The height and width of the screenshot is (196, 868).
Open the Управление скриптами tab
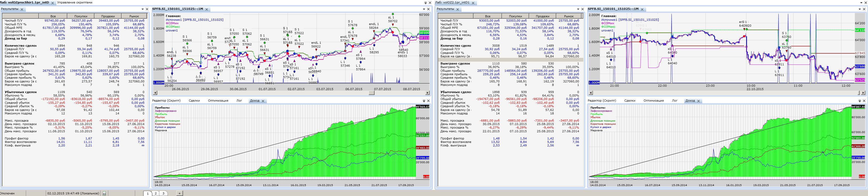74,2
